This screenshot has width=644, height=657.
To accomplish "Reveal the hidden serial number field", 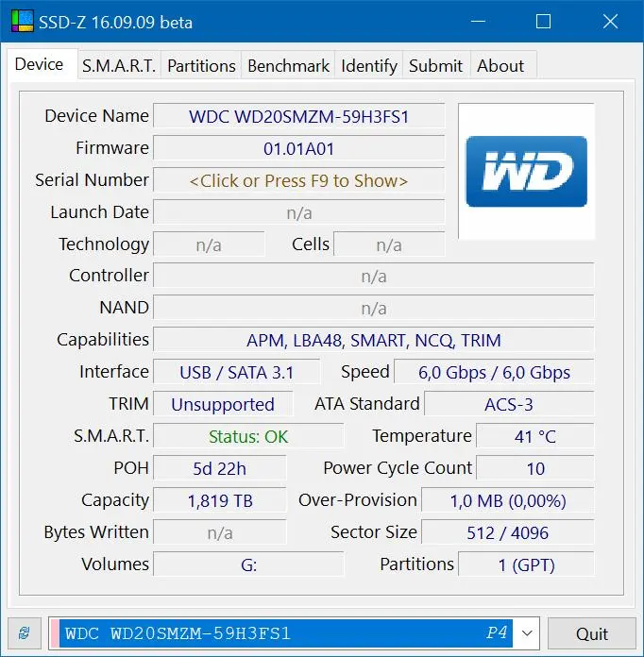I will (298, 180).
